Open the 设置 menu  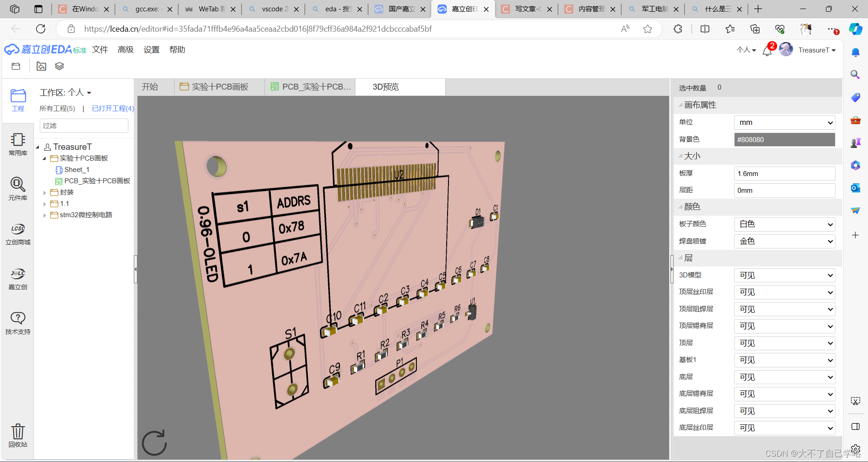pos(151,50)
